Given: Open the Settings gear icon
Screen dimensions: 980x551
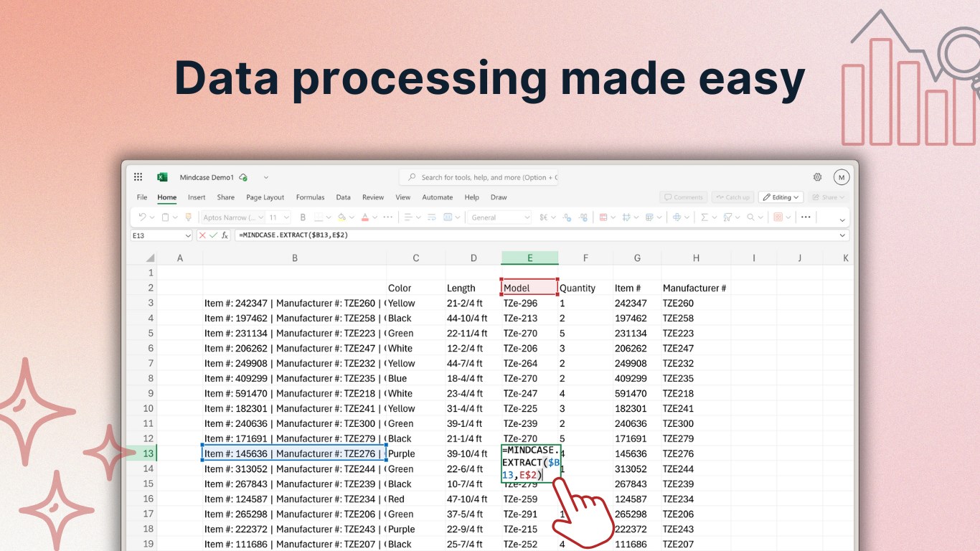Looking at the screenshot, I should (x=817, y=177).
